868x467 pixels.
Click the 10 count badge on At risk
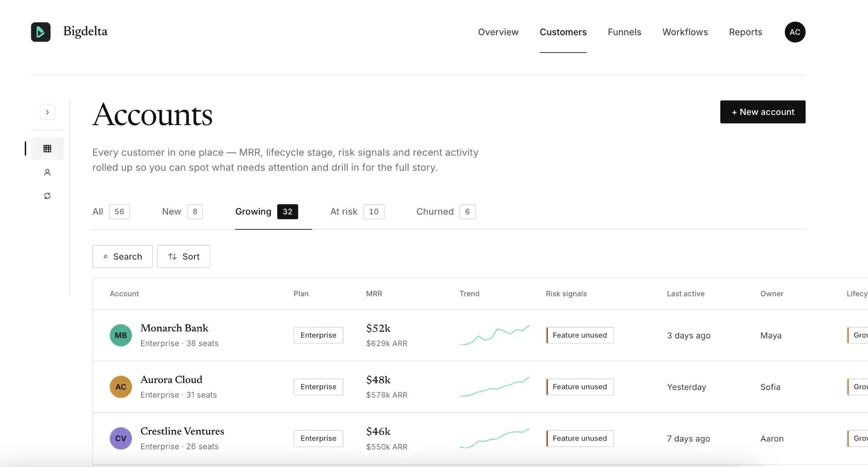(374, 212)
